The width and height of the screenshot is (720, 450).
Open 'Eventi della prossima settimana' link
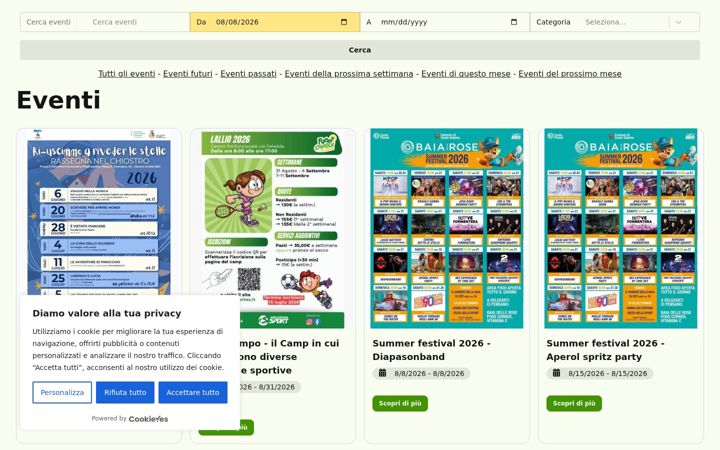(x=349, y=74)
